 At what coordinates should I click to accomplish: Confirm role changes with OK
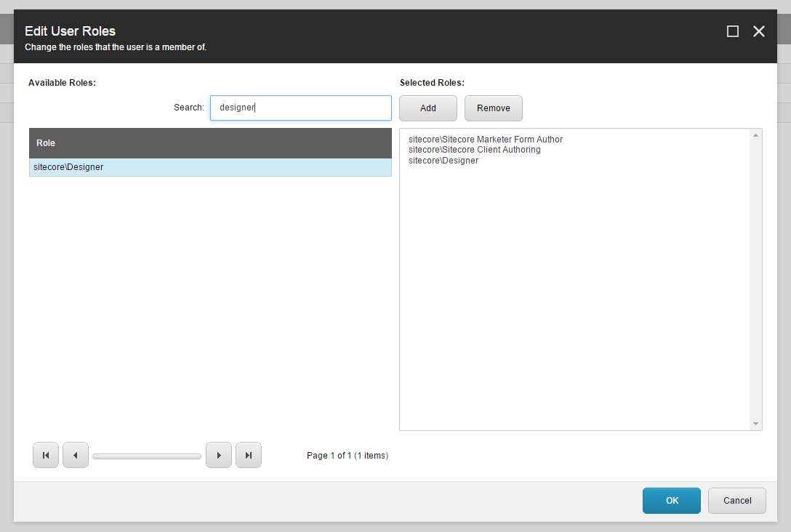click(x=671, y=500)
